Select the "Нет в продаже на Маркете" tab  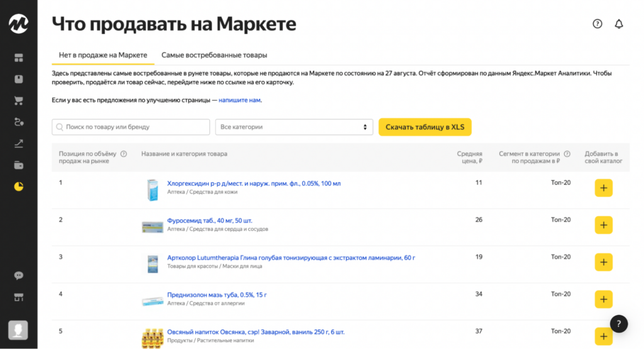(103, 55)
